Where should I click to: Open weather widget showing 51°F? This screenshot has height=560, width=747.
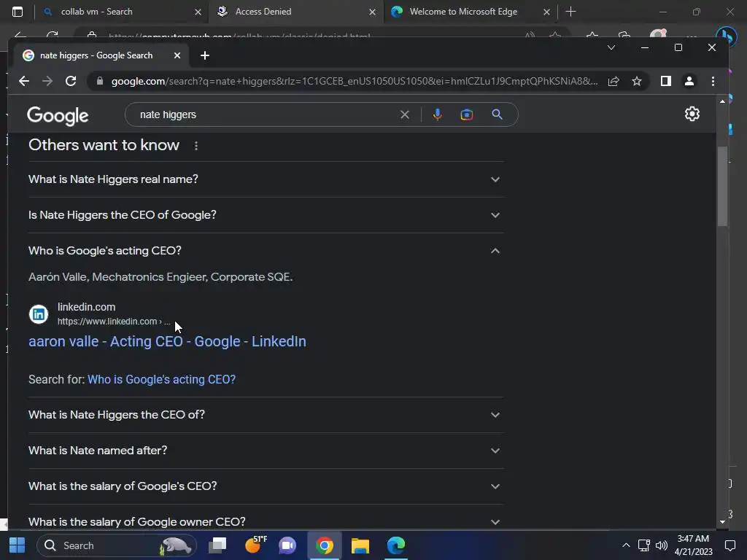[255, 544]
